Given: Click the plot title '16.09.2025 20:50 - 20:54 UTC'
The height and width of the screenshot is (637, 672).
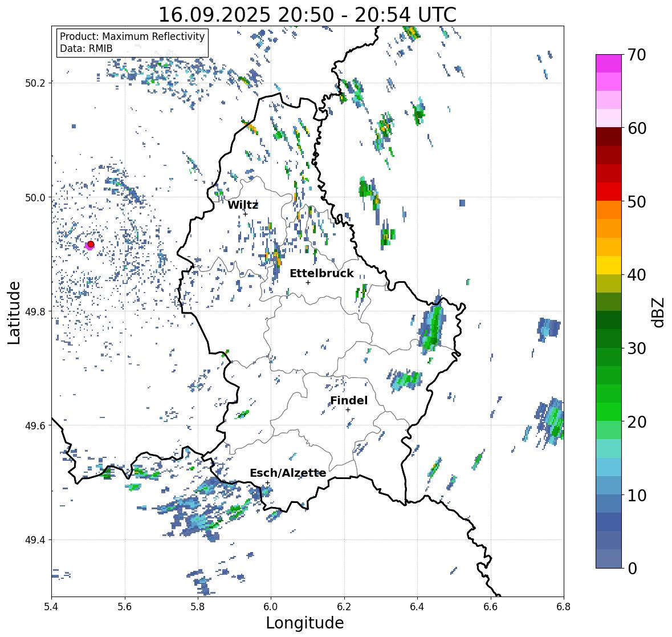Looking at the screenshot, I should (x=307, y=15).
